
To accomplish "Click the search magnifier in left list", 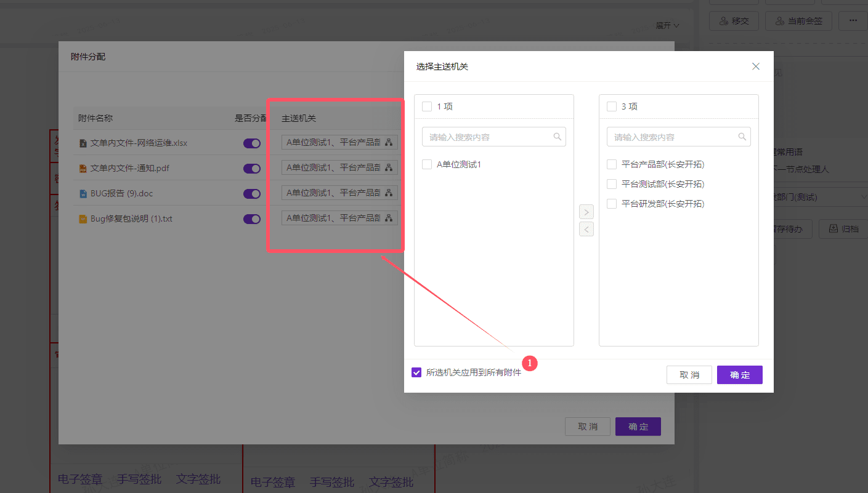I will click(x=558, y=137).
